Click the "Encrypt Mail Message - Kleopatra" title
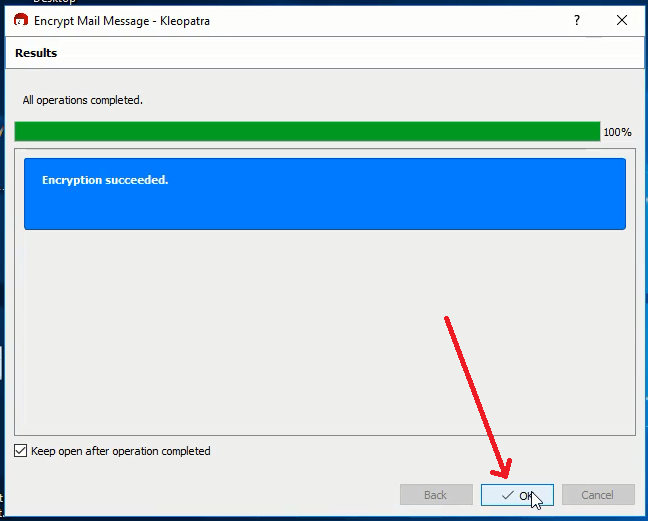Viewport: 648px width, 521px height. [122, 21]
